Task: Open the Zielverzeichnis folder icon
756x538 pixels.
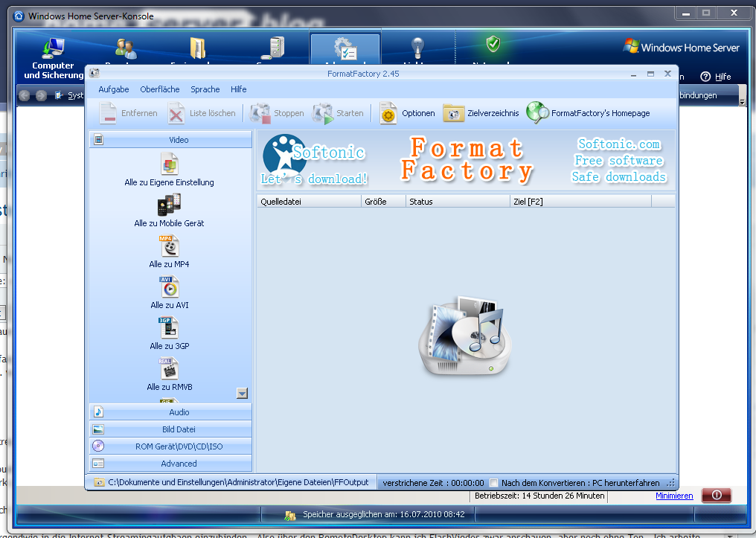Action: 453,114
